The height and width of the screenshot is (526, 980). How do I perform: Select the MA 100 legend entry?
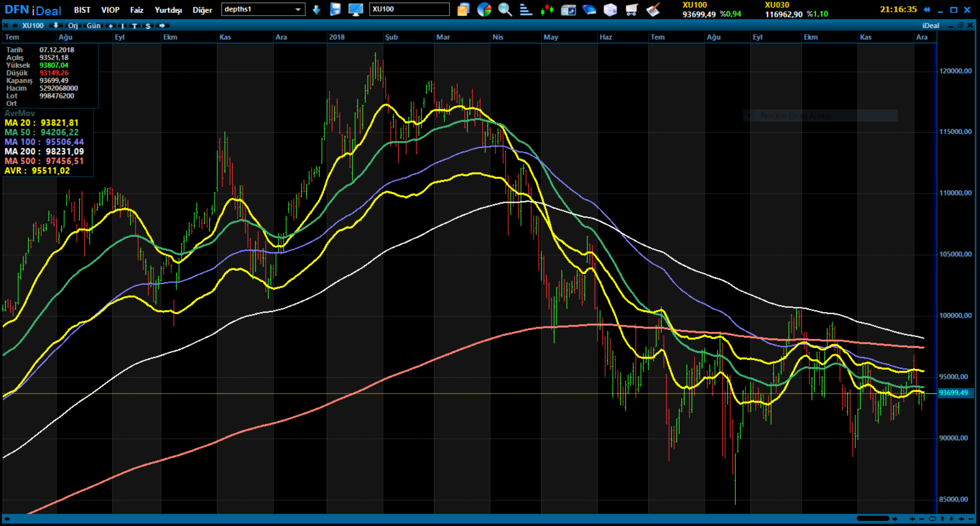tap(44, 142)
